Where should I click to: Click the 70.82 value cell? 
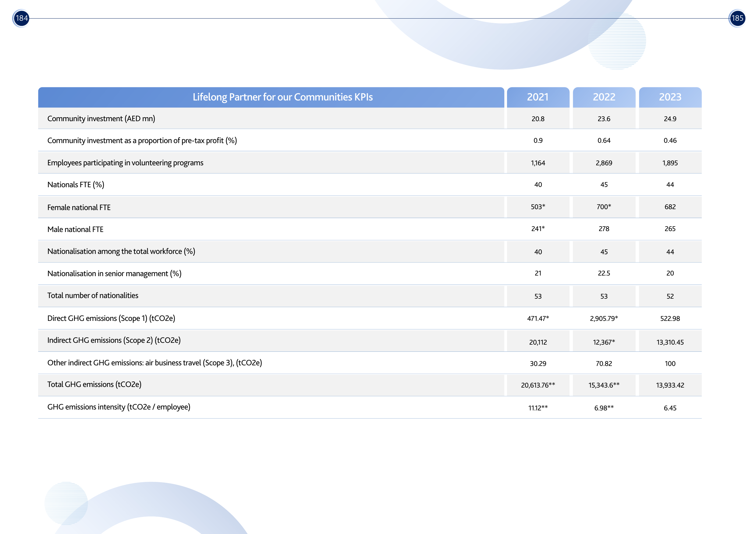(604, 364)
